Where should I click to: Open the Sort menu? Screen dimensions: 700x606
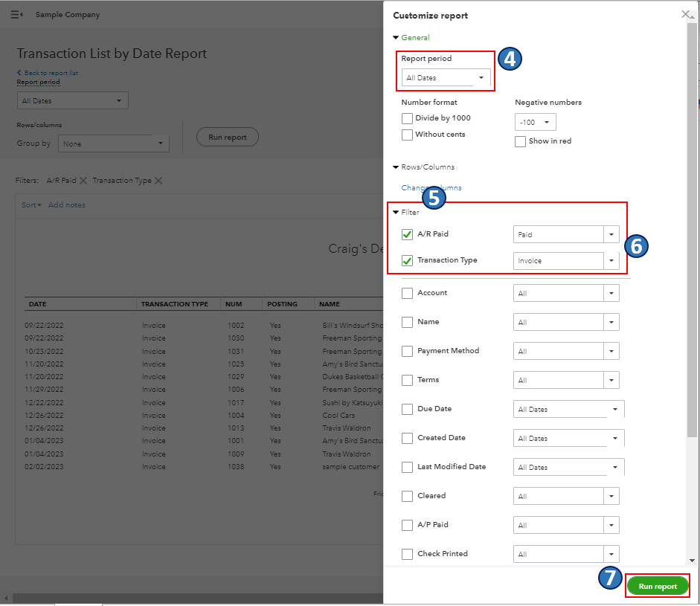click(x=31, y=205)
